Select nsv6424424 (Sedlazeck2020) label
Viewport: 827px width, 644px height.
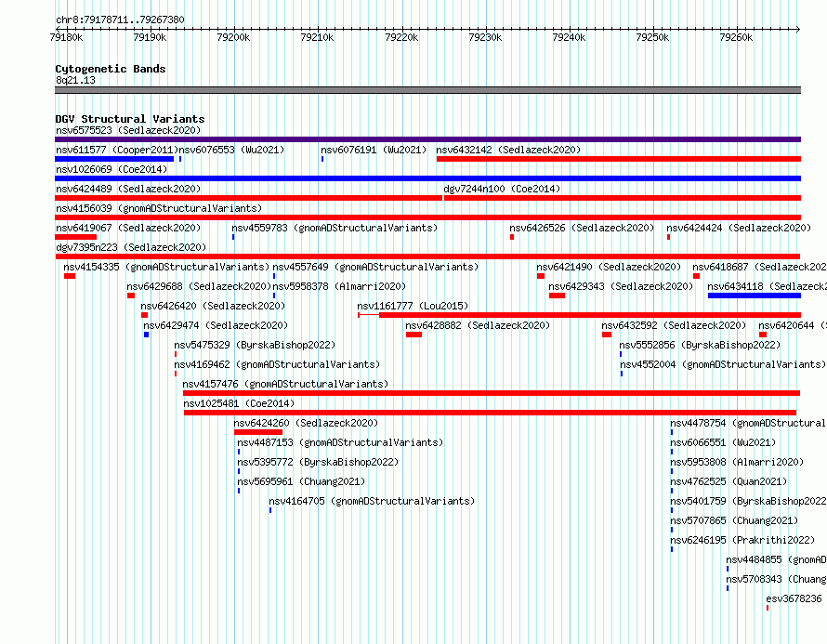coord(739,228)
